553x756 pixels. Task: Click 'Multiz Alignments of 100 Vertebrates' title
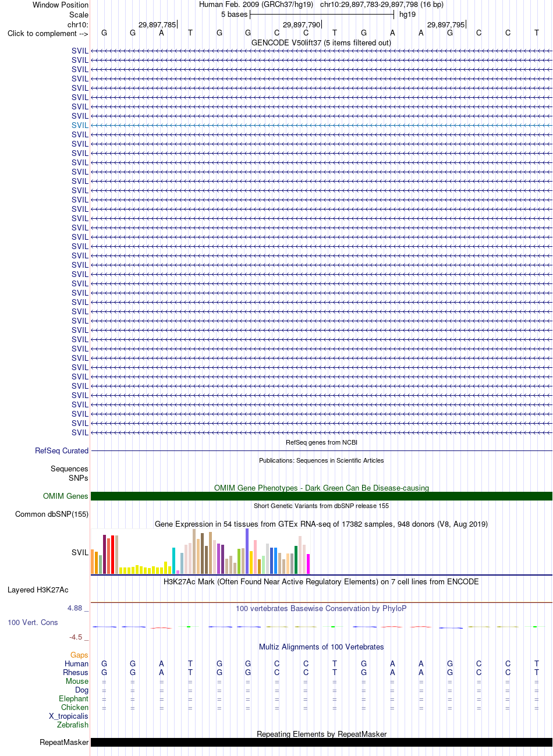coord(321,647)
